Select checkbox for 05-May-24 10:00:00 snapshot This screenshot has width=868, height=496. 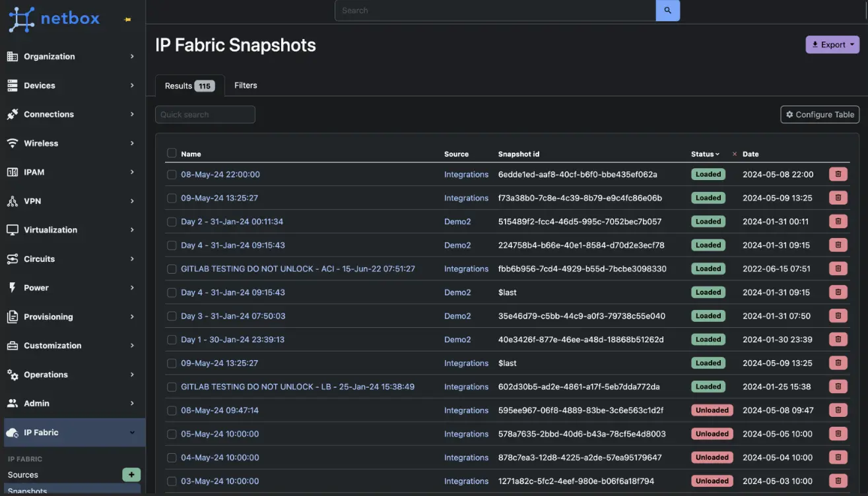point(172,435)
